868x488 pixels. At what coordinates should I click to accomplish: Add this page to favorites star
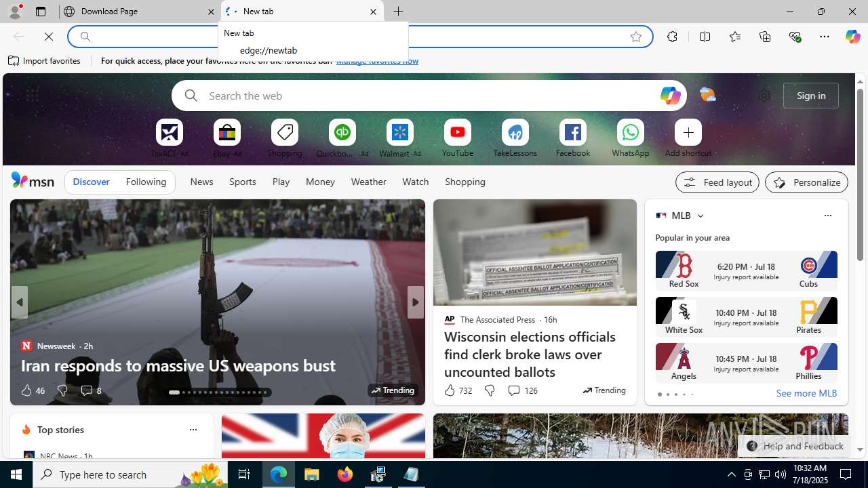coord(635,37)
